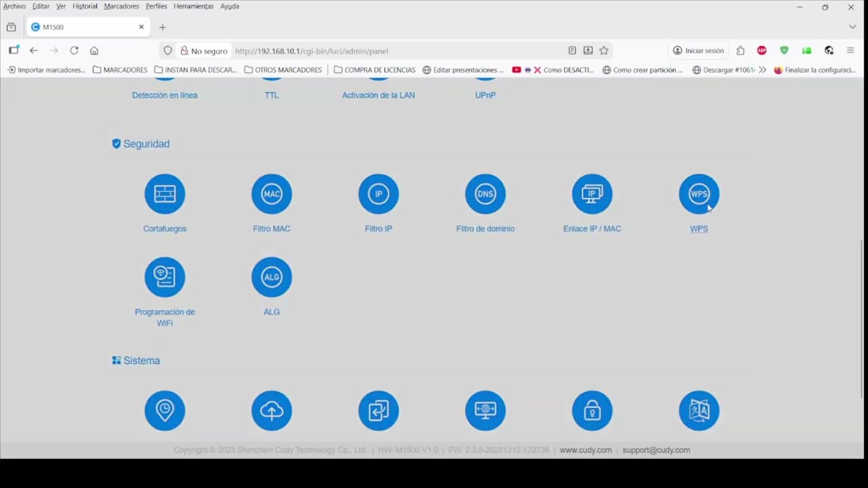This screenshot has height=488, width=868.
Task: Open a new browser tab
Action: (162, 27)
